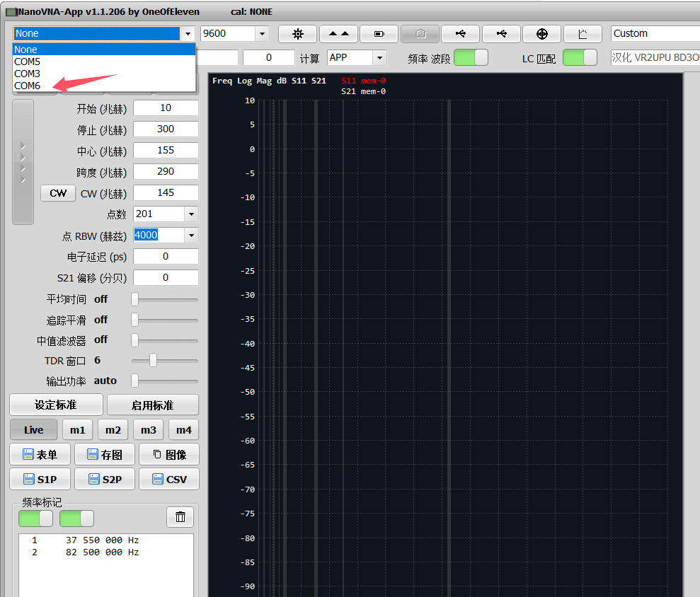Select COM3 in the port list

click(104, 74)
